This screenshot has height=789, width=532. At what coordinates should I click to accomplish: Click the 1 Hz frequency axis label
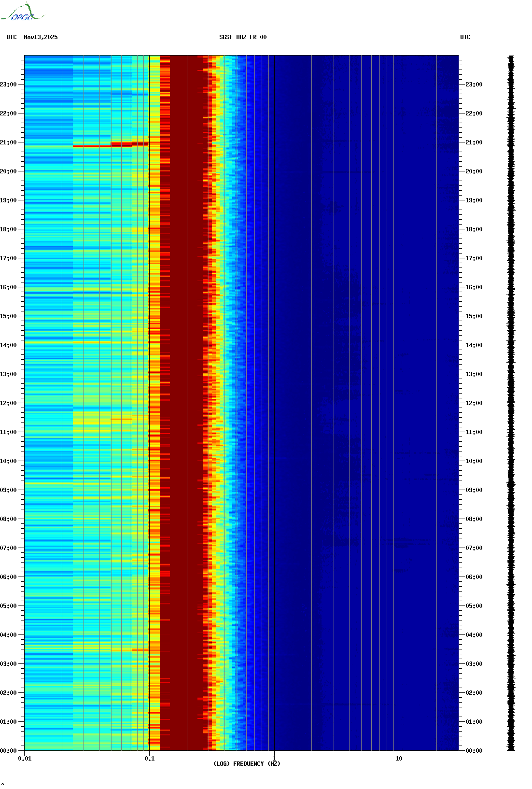coord(274,759)
